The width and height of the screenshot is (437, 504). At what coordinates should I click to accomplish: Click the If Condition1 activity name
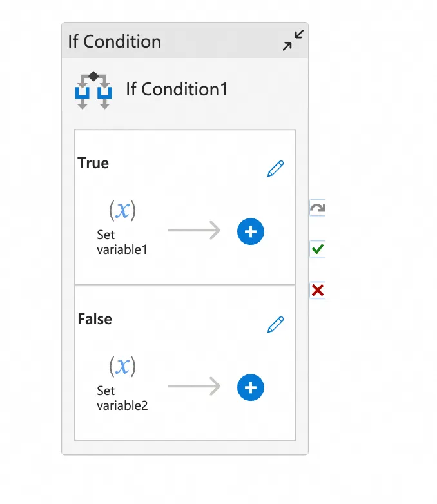[x=177, y=89]
